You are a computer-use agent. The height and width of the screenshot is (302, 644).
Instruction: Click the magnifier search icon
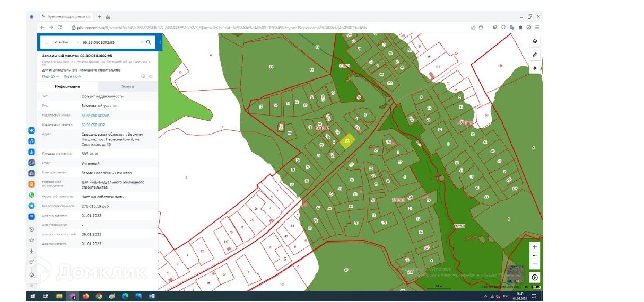coord(149,42)
